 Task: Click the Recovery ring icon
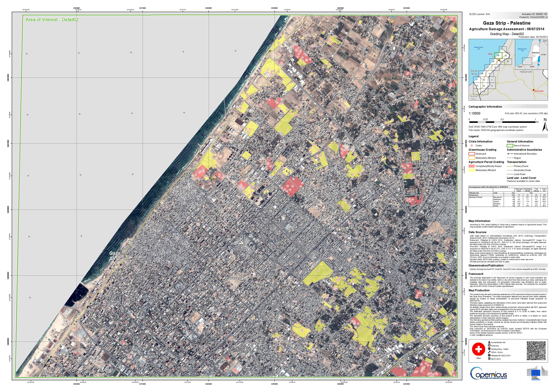tap(489, 346)
